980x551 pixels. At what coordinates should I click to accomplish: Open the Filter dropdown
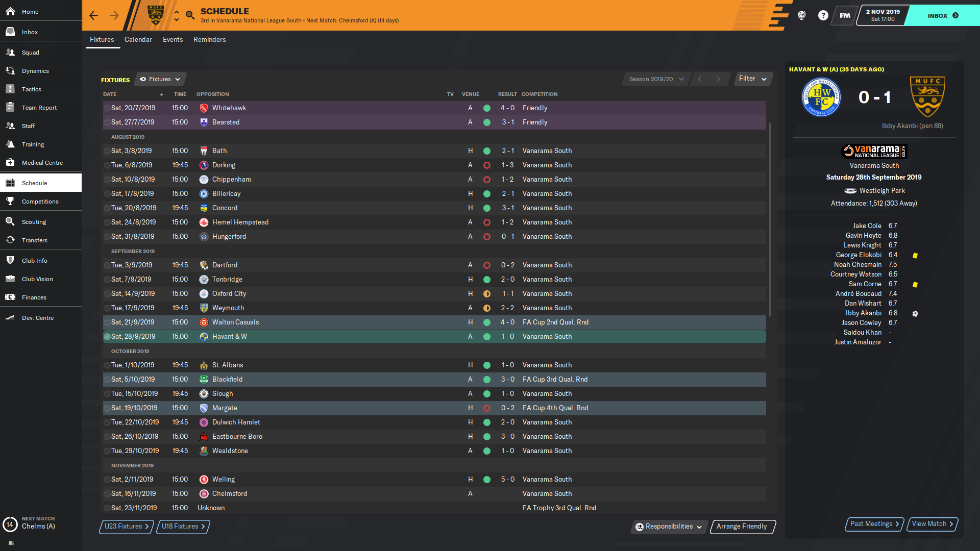(x=752, y=79)
